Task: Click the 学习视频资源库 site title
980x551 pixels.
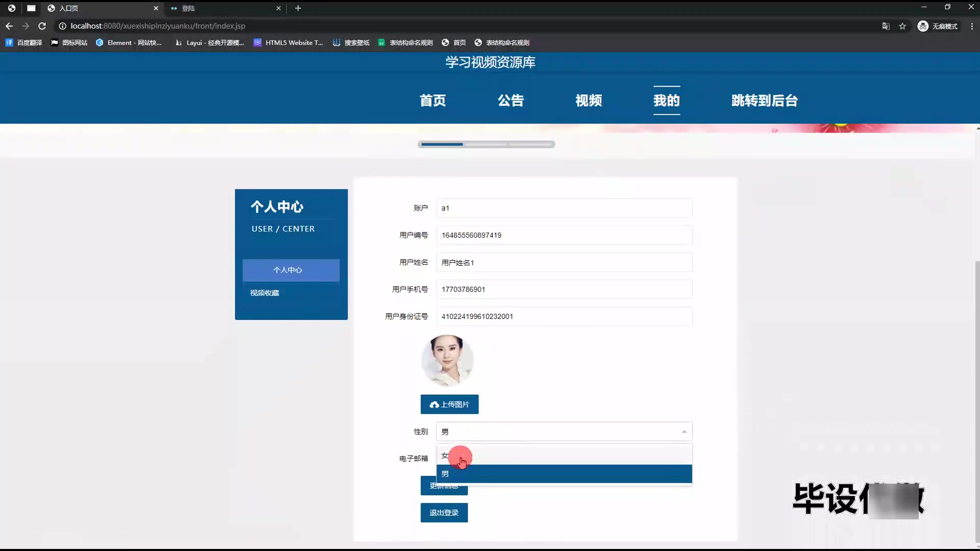Action: pos(490,62)
